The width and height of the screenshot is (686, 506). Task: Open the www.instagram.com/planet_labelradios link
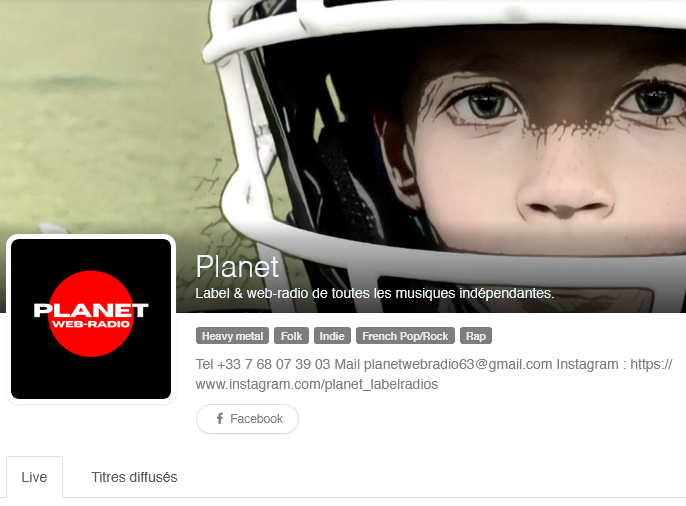click(317, 384)
